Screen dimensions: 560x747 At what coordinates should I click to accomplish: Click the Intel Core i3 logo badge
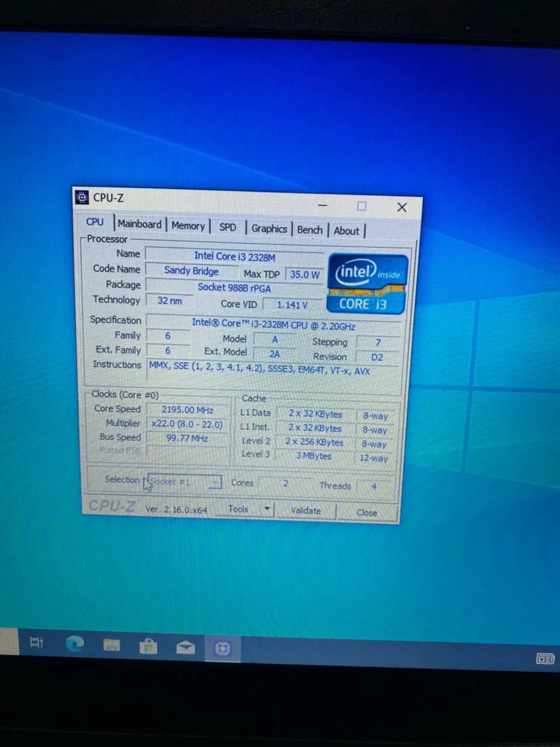pyautogui.click(x=367, y=284)
